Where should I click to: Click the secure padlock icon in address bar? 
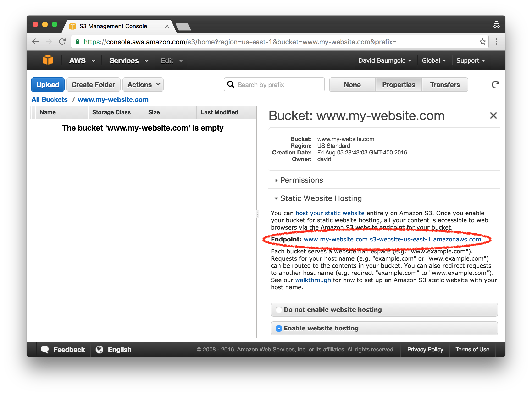point(78,42)
